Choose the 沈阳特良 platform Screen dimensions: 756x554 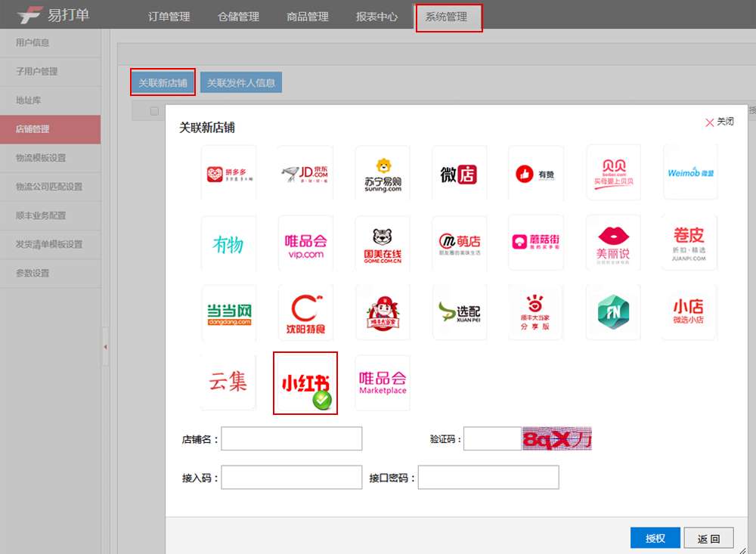click(305, 313)
